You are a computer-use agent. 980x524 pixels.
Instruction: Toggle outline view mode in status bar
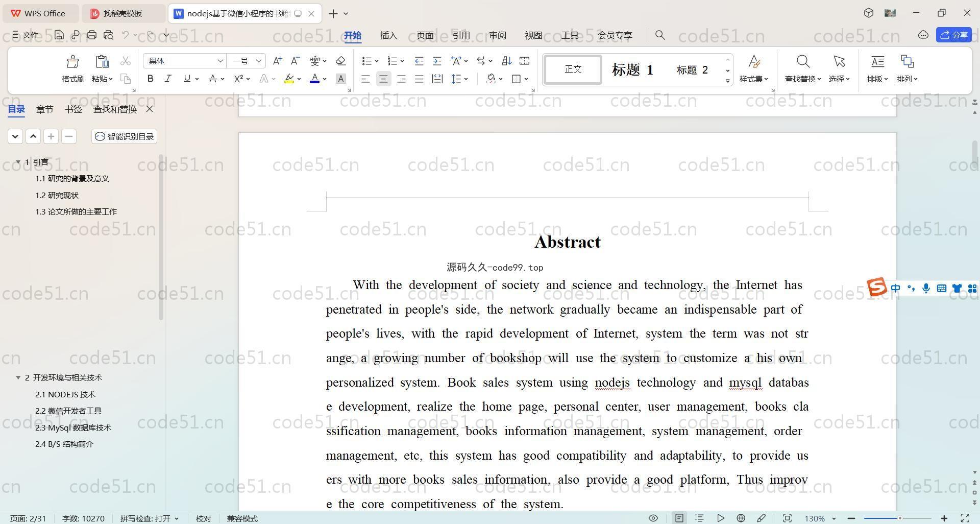point(700,518)
